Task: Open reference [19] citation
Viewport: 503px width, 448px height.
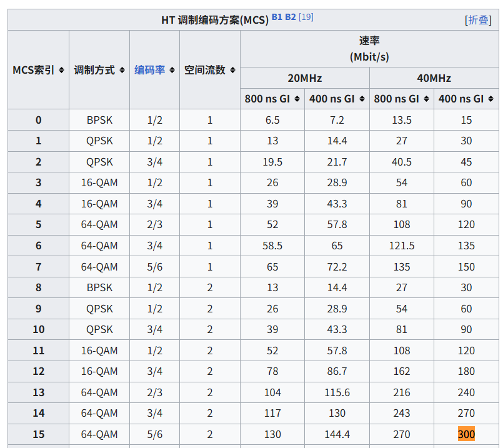Action: [306, 17]
